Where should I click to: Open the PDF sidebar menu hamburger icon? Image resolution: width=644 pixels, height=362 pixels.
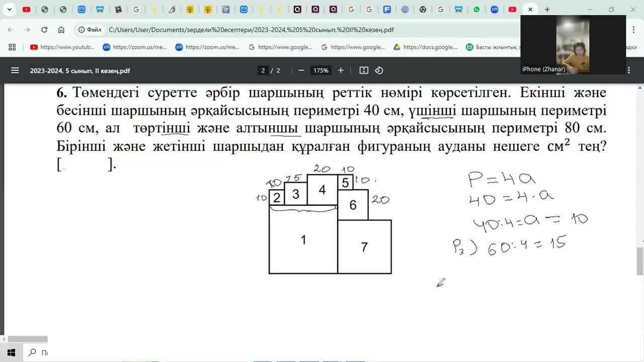[15, 70]
